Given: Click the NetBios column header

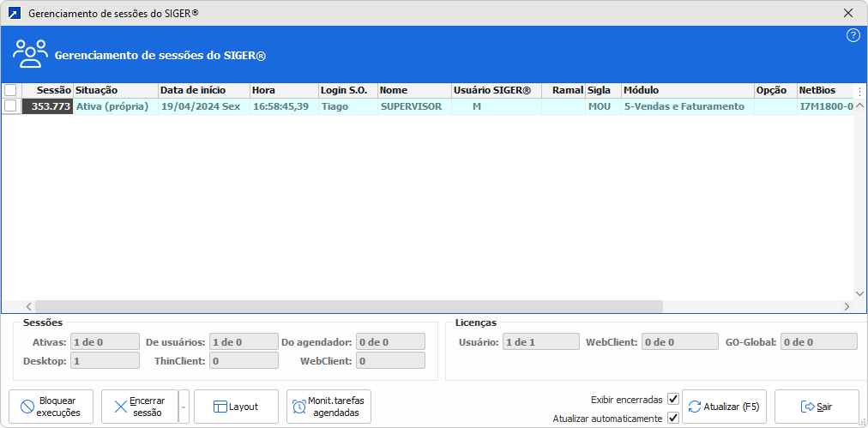Looking at the screenshot, I should [x=825, y=90].
